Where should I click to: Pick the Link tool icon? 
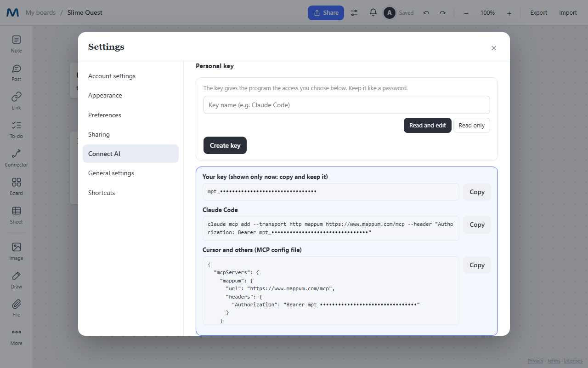[16, 101]
